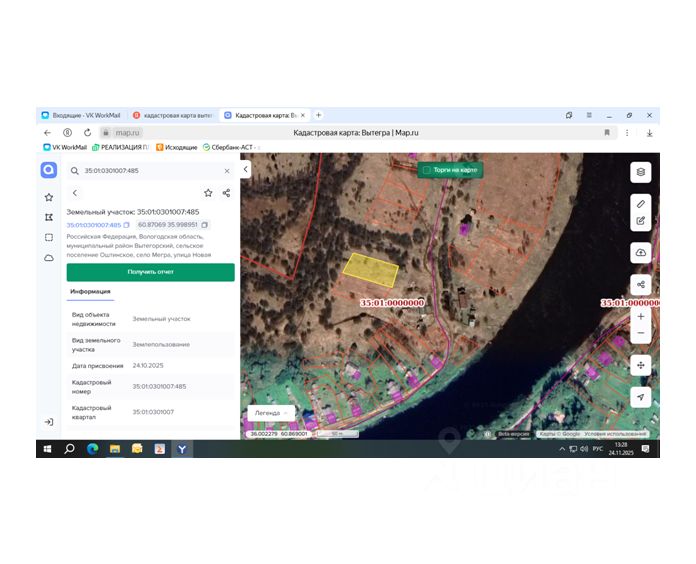Zoom out the map with minus
This screenshot has width=696, height=564.
click(641, 334)
